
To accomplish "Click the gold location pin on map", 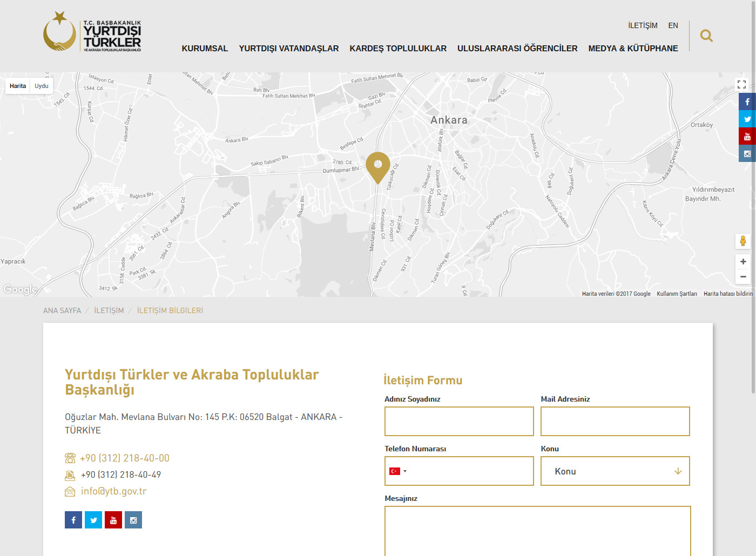I will (x=378, y=166).
